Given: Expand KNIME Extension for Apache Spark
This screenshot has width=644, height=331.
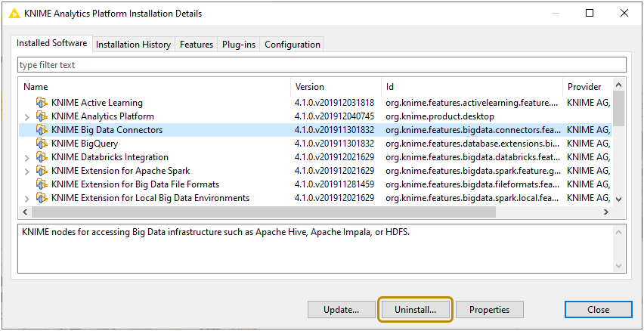Looking at the screenshot, I should coord(26,172).
